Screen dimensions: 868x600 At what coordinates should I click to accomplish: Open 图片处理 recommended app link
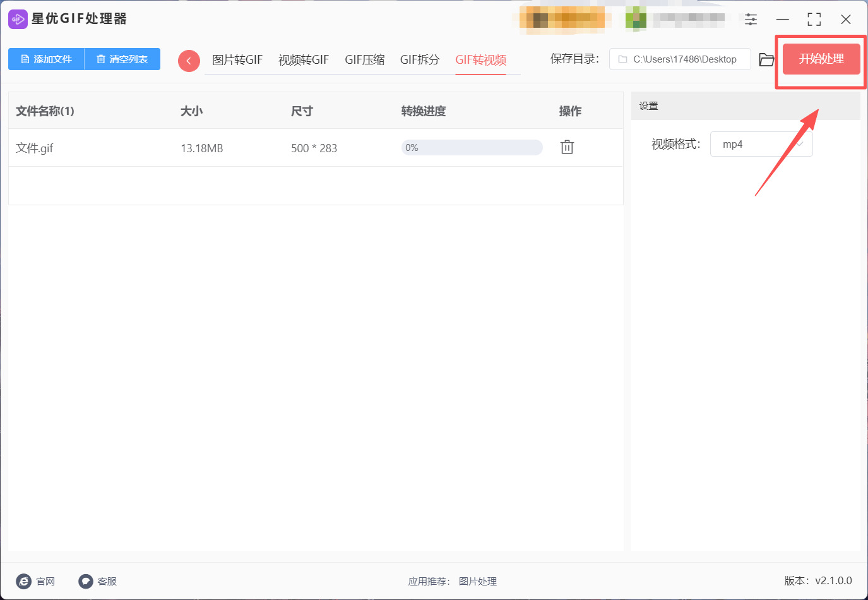[x=478, y=581]
